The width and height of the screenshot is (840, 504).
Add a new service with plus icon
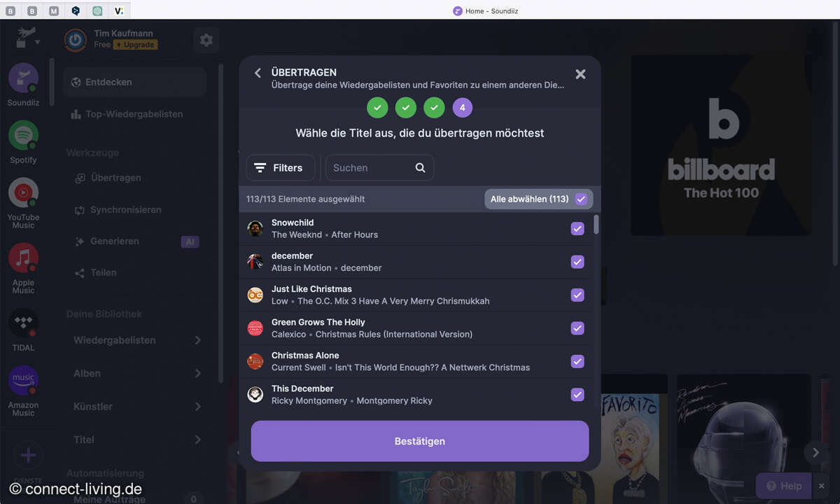point(28,456)
